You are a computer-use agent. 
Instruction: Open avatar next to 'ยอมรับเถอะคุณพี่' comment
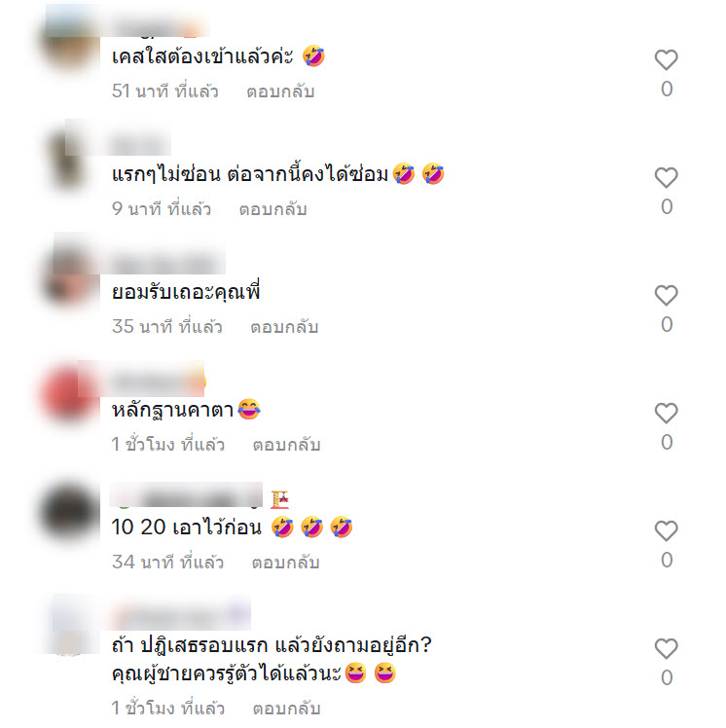(70, 277)
